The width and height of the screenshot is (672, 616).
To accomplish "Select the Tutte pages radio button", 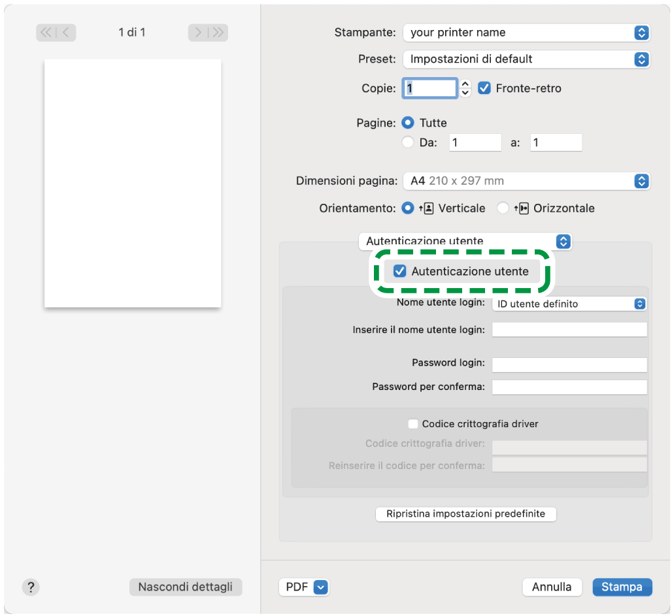I will click(x=408, y=123).
